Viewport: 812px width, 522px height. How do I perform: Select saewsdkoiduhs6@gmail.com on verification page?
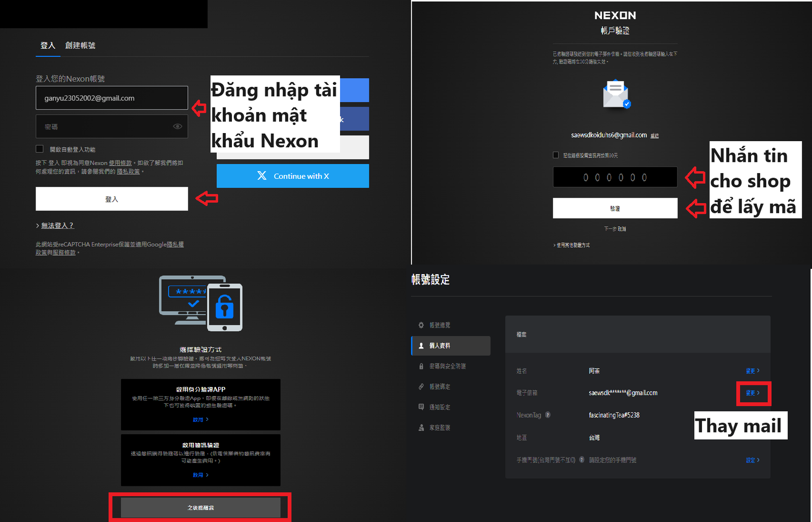tap(608, 135)
